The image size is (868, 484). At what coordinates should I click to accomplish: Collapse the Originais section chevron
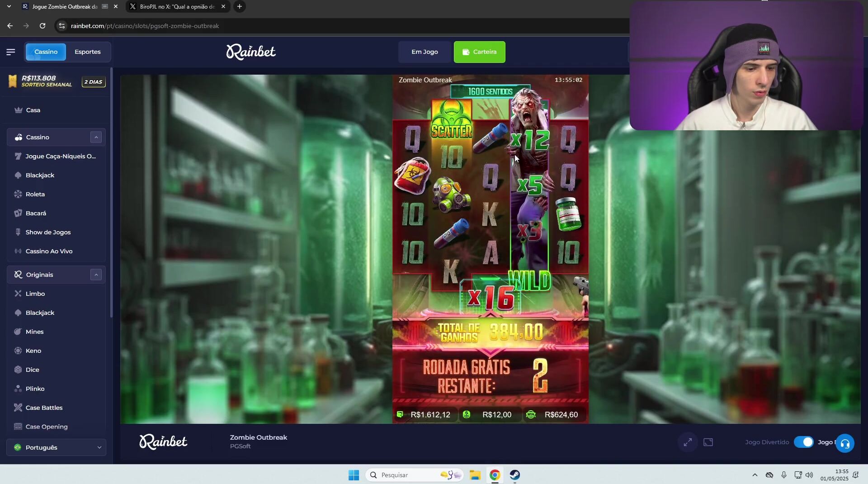[x=96, y=275]
